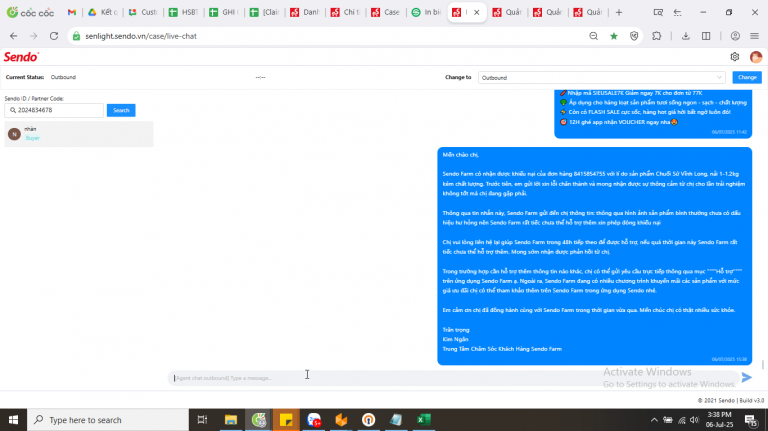Click the volume icon in system tray
Screen dimensions: 768x431
[694, 420]
